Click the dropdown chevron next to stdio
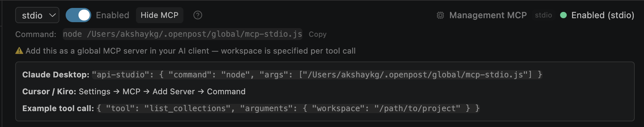The image size is (644, 127). coord(52,15)
